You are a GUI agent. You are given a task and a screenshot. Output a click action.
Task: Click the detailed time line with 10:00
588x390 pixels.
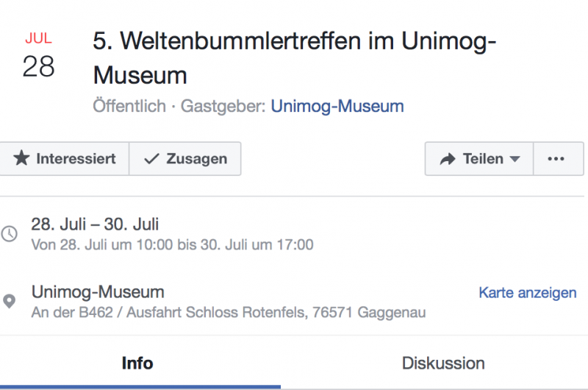172,244
